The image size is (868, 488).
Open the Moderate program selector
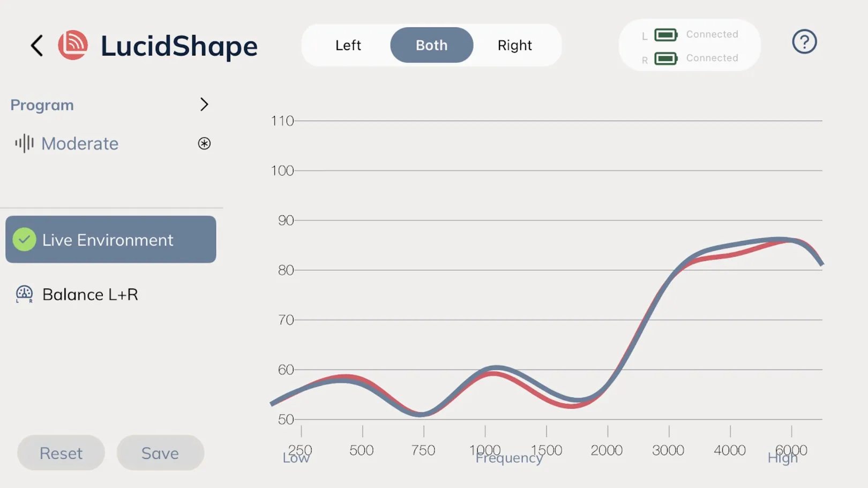(111, 143)
